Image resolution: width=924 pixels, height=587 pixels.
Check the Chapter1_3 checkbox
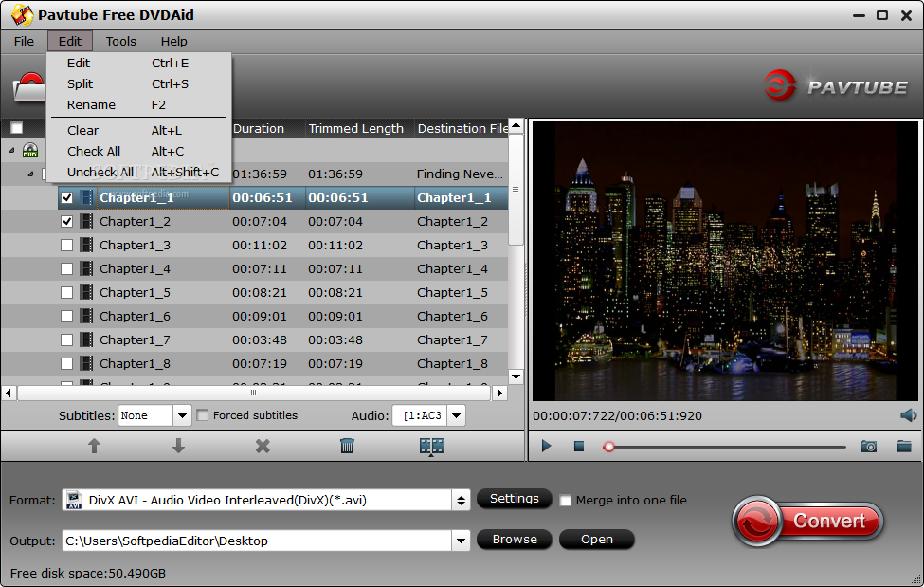click(x=67, y=245)
